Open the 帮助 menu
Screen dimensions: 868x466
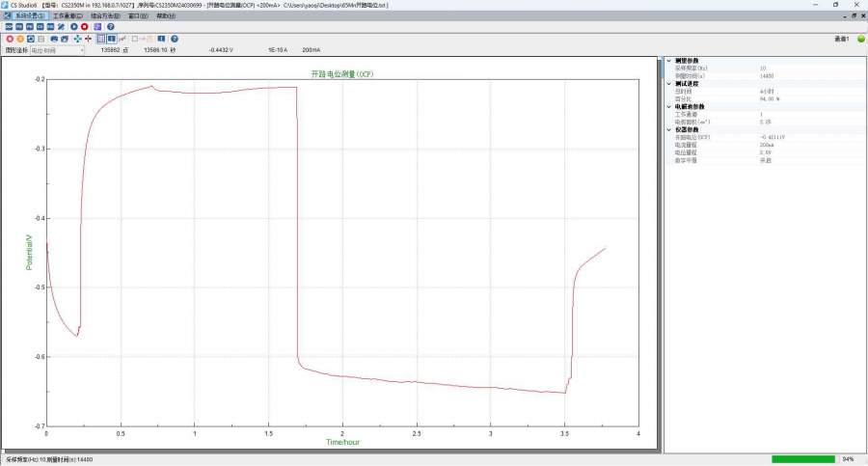(x=166, y=15)
